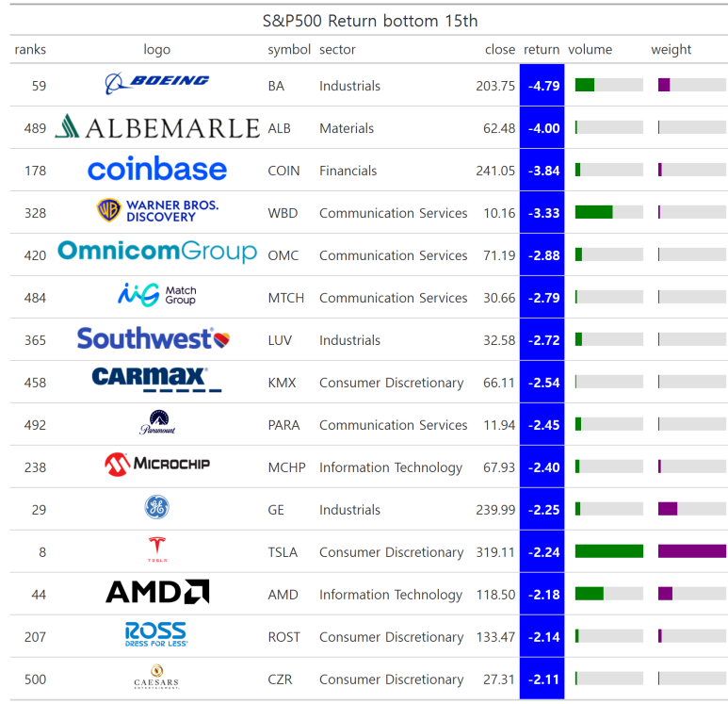Image resolution: width=728 pixels, height=704 pixels.
Task: Click Industrials sector in the GE row
Action: point(349,510)
